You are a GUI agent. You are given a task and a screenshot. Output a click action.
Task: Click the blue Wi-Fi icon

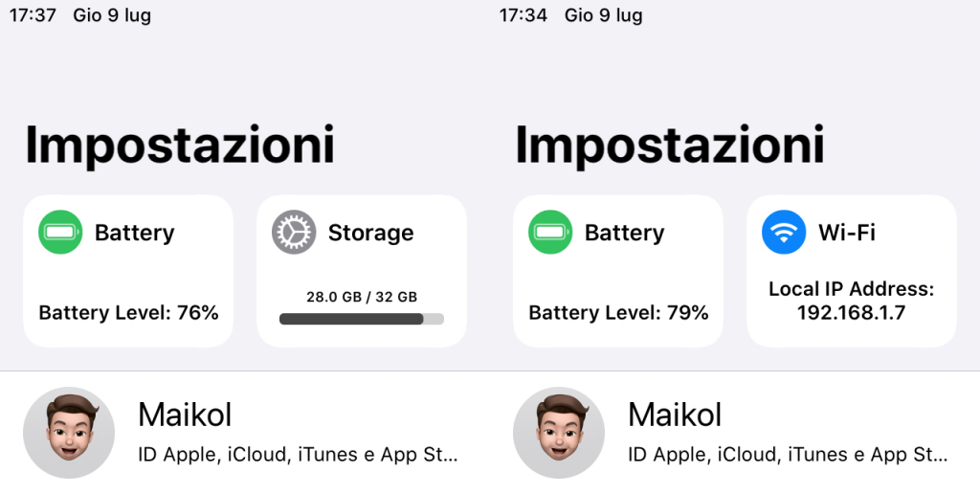[784, 232]
